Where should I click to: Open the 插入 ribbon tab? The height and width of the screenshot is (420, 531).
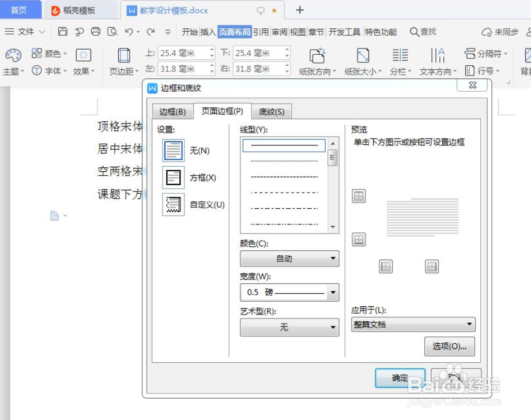(208, 32)
